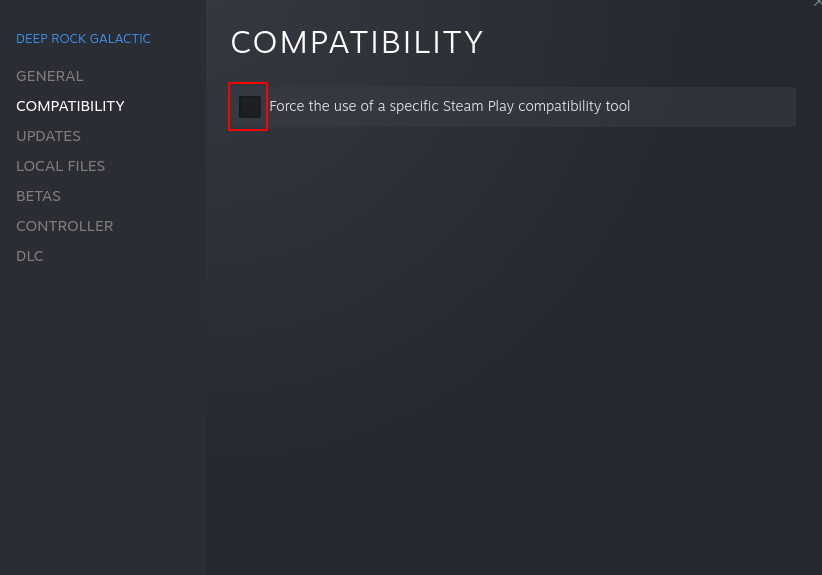Navigate to Local Files in left menu
The image size is (822, 575).
60,166
